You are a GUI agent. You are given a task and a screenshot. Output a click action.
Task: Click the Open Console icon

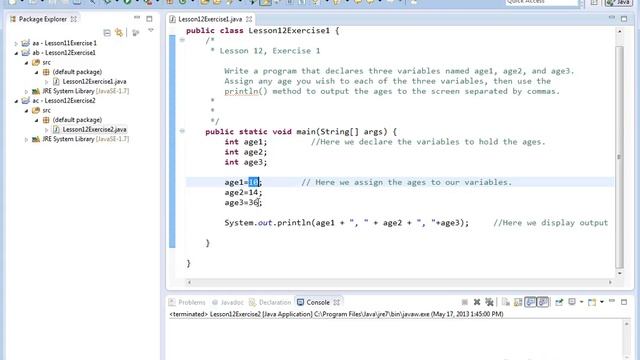592,302
